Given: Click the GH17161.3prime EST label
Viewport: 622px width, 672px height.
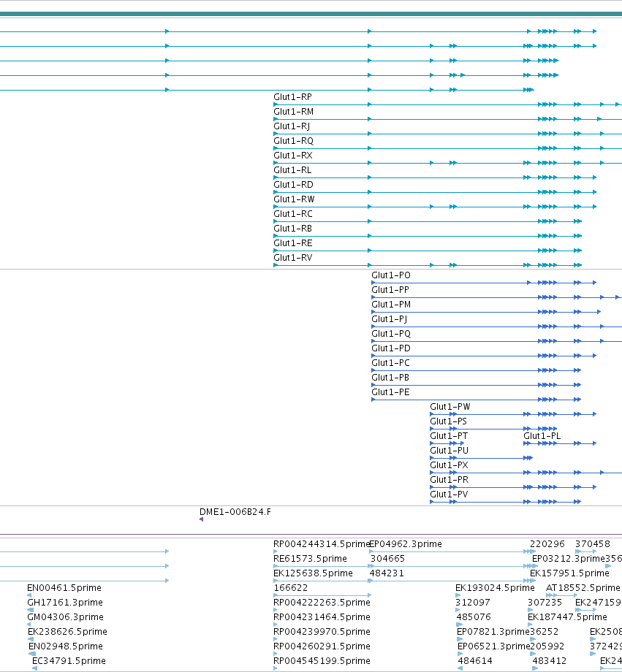Looking at the screenshot, I should [x=65, y=602].
